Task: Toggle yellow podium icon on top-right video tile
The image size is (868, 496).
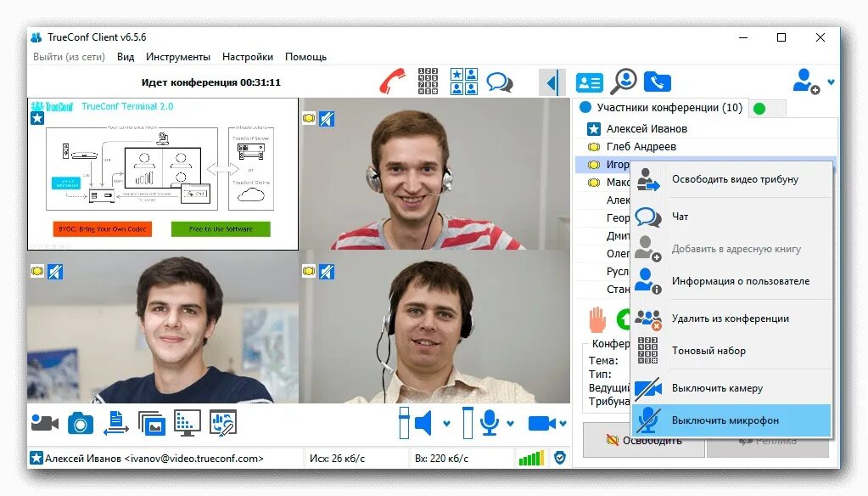Action: click(309, 118)
